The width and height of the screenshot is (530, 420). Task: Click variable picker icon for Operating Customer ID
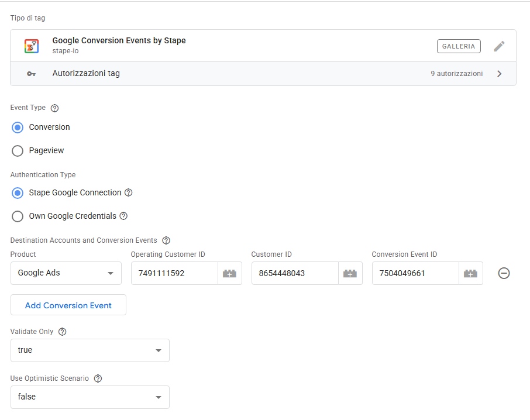coord(230,273)
